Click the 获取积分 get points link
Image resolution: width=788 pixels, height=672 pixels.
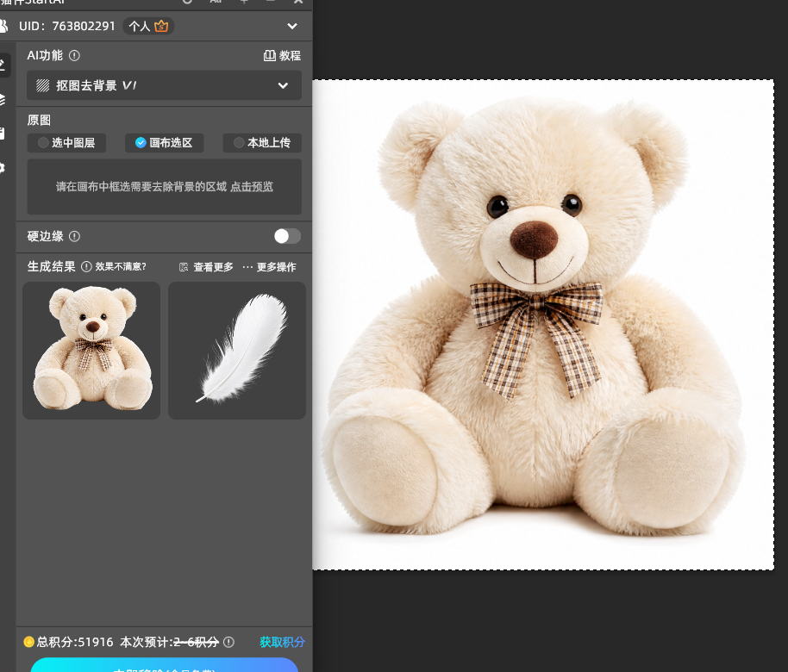click(x=283, y=642)
